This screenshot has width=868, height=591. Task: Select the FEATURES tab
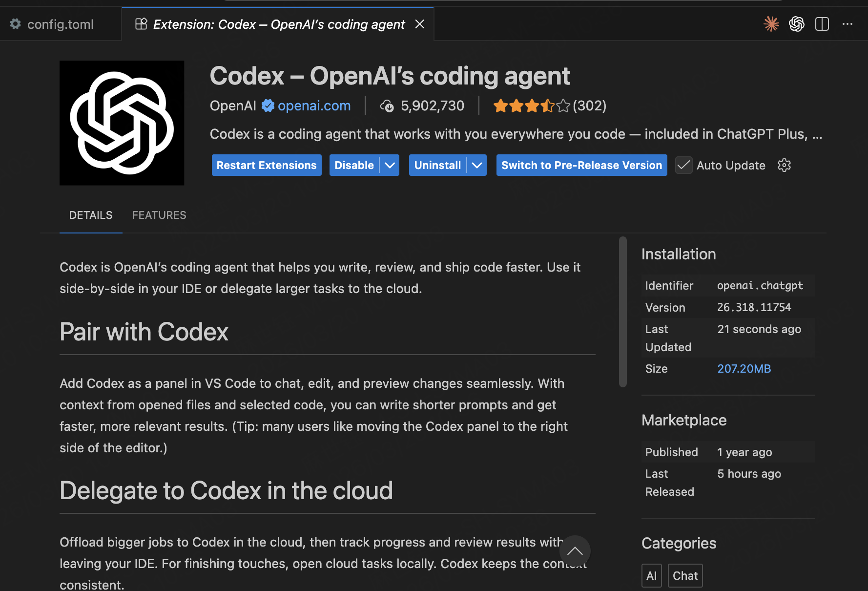point(159,215)
